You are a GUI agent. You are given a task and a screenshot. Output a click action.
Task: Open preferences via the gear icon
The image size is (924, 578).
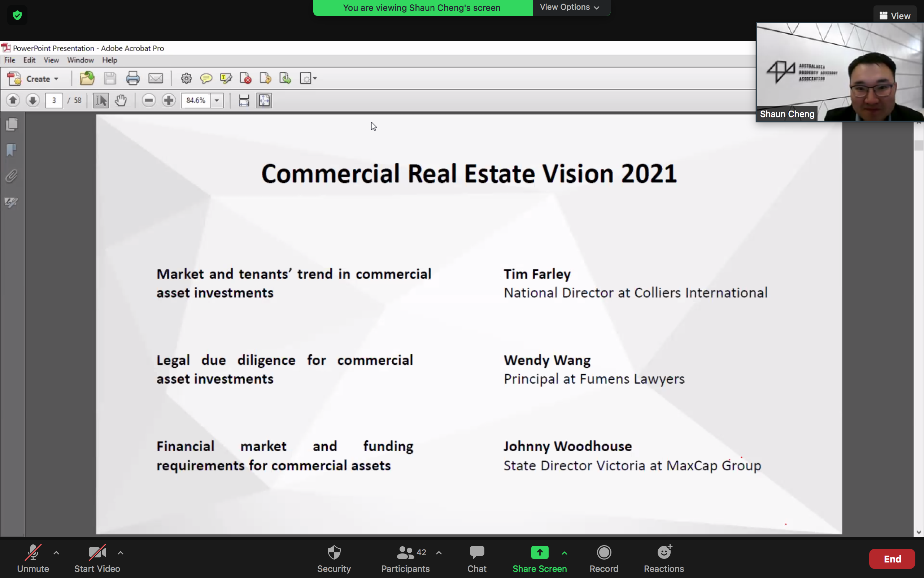pyautogui.click(x=186, y=78)
